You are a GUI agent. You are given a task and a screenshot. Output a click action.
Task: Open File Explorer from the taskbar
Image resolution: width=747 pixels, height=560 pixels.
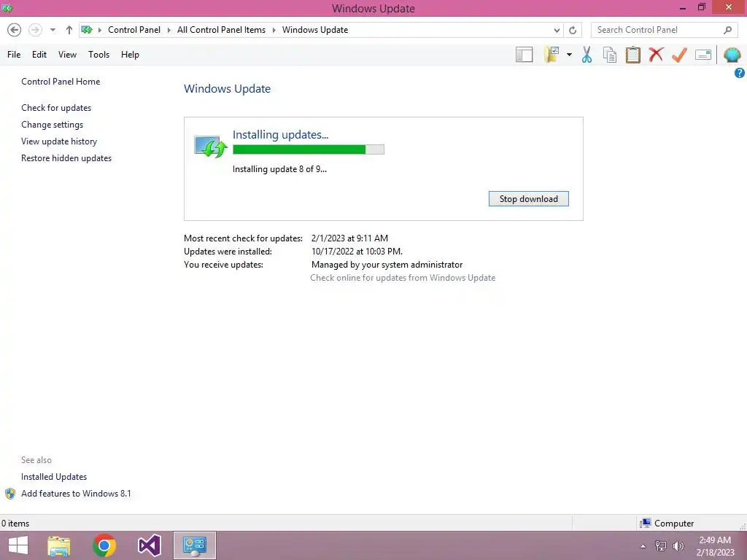click(59, 545)
